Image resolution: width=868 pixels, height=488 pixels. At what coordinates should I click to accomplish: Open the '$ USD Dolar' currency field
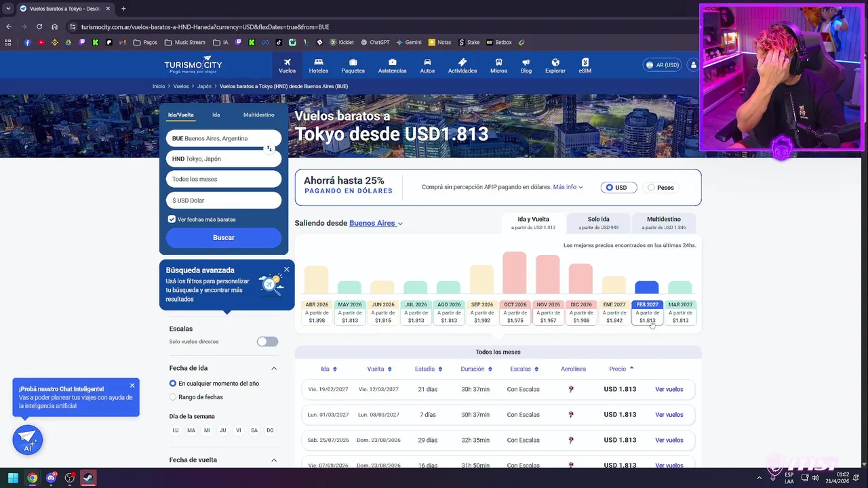click(x=224, y=200)
